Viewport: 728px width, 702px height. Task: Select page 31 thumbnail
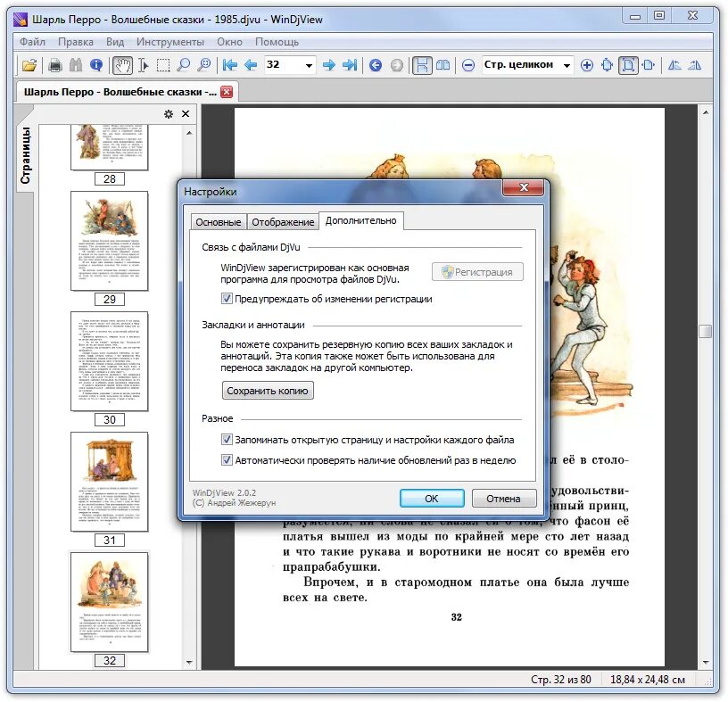coord(109,482)
